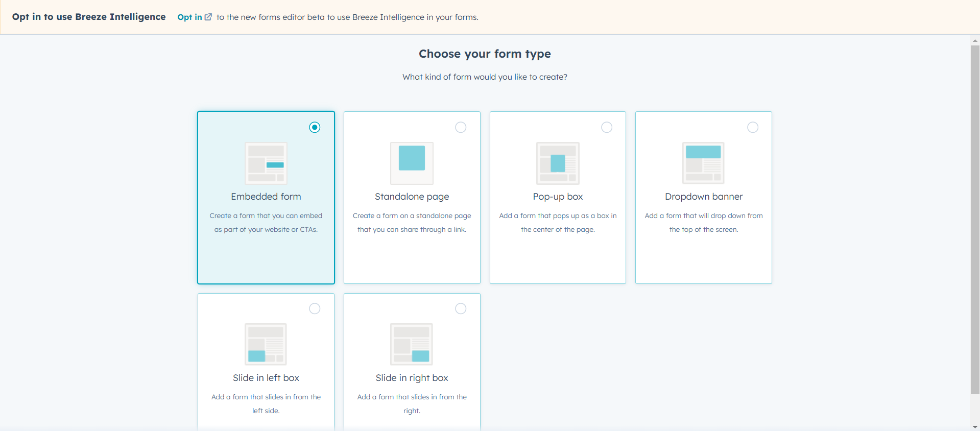Click the Embedded form title

coord(266,197)
